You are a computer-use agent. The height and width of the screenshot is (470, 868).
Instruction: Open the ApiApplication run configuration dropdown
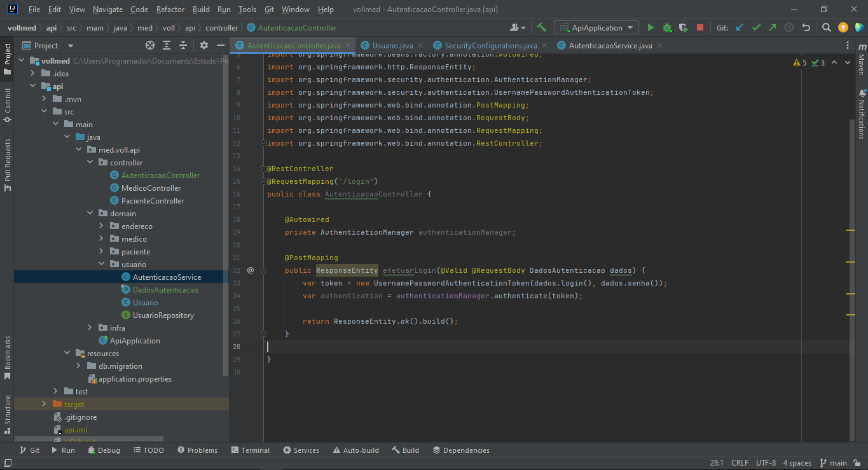coord(596,27)
